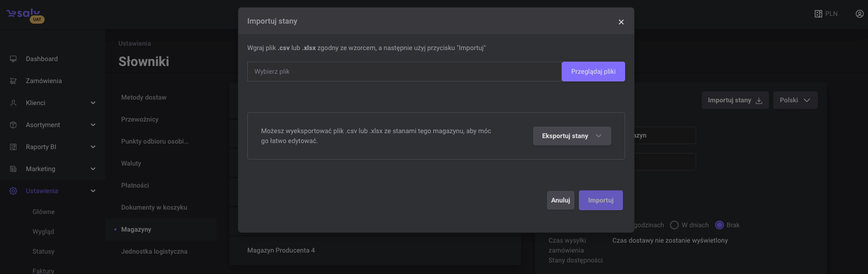Select the "Brak" radio button
The height and width of the screenshot is (274, 868).
pyautogui.click(x=719, y=225)
